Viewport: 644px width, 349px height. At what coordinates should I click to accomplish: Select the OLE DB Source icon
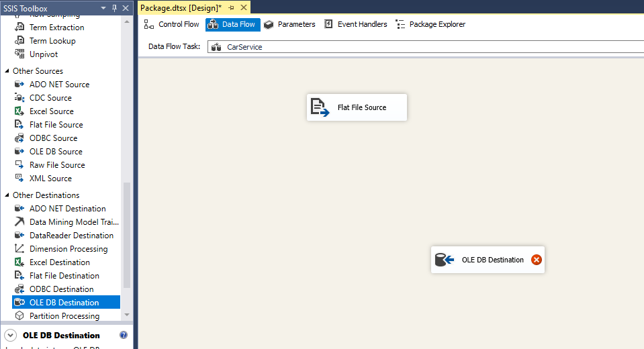(19, 152)
